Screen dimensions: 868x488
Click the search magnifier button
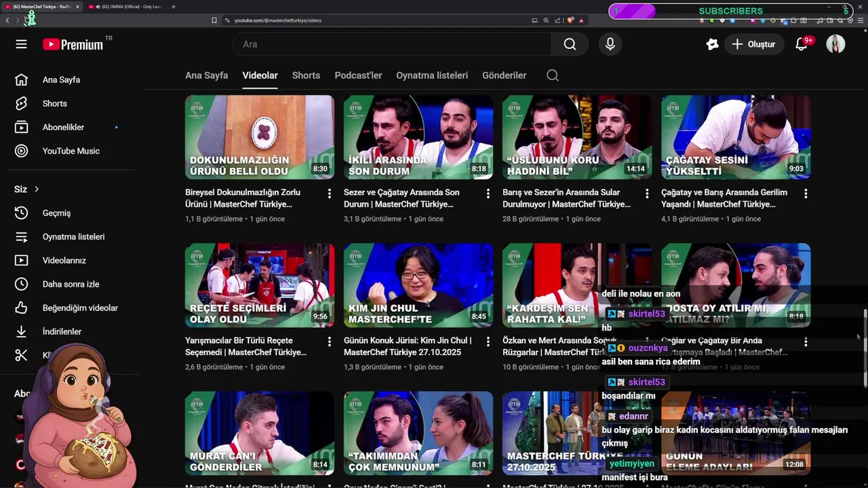click(x=570, y=44)
